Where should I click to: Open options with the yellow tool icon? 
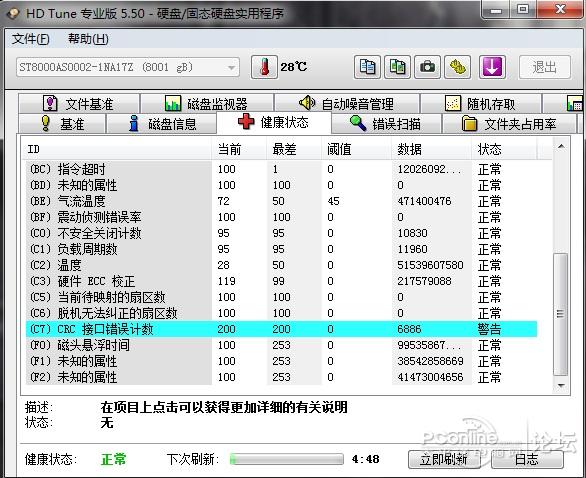coord(457,67)
